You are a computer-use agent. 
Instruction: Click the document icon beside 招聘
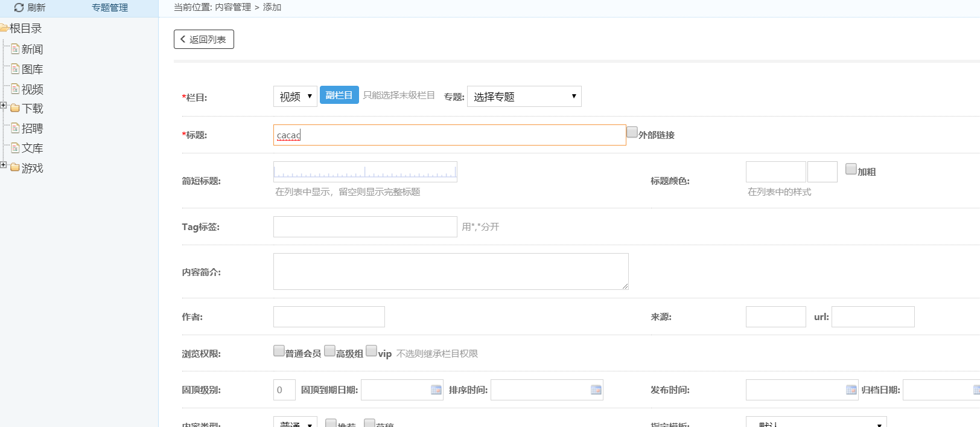pyautogui.click(x=16, y=128)
